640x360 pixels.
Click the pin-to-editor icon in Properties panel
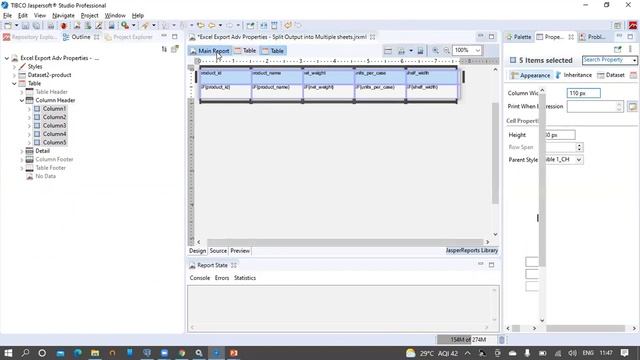pos(618,49)
